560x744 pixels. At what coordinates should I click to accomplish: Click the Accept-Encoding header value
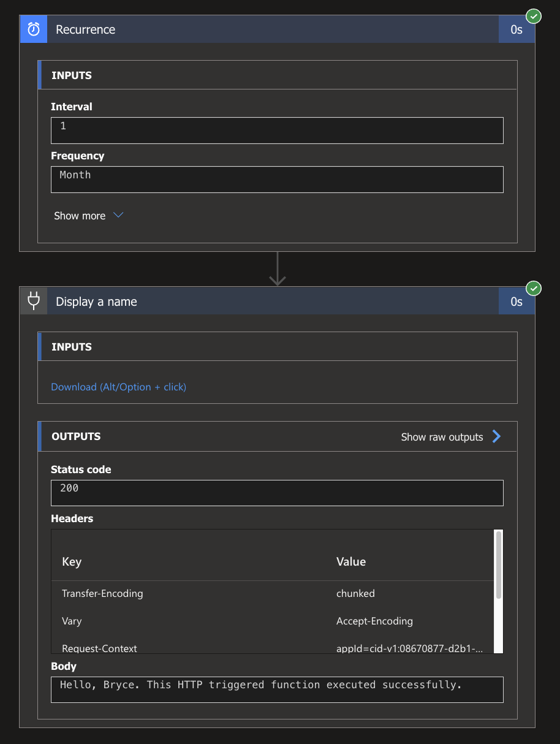click(374, 621)
